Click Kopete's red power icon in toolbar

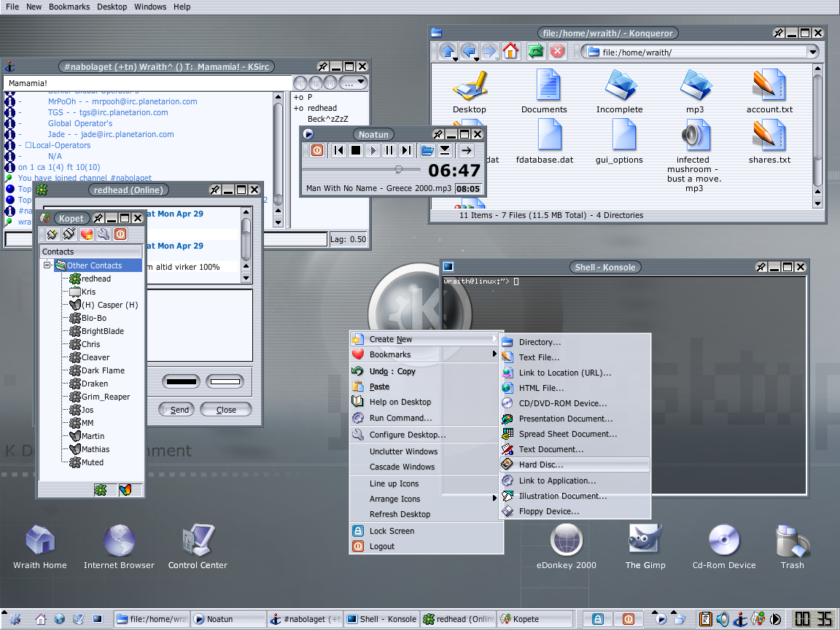[x=120, y=234]
